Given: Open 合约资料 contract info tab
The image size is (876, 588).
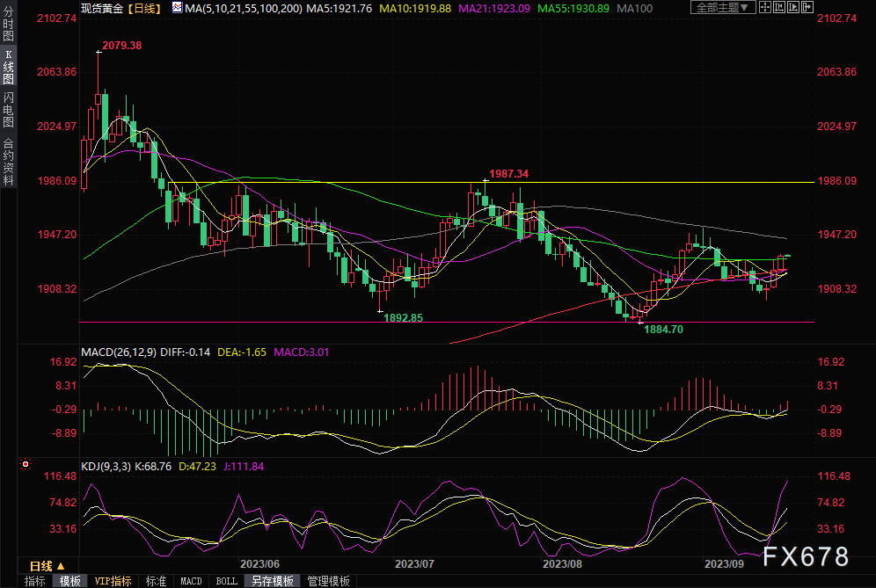Looking at the screenshot, I should [9, 162].
